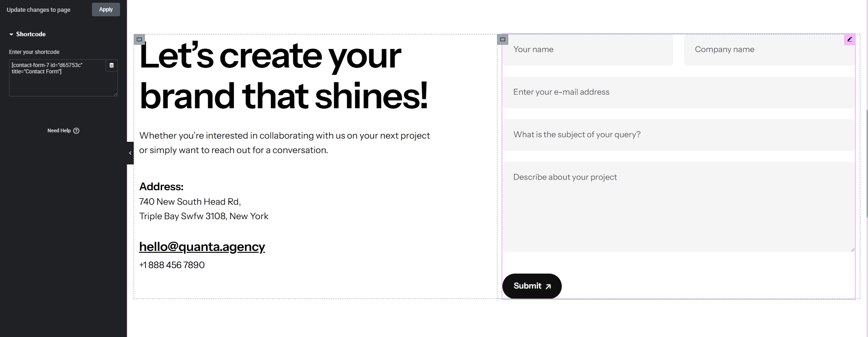868x337 pixels.
Task: Focus the Your name field
Action: (x=588, y=49)
